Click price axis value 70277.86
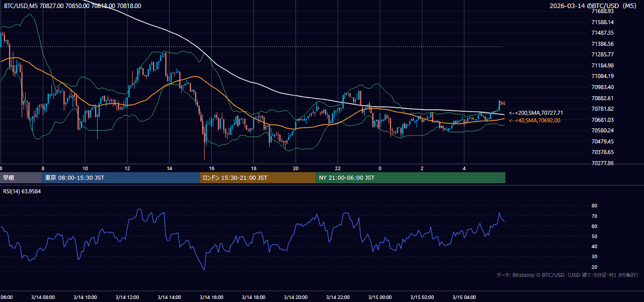 tap(602, 163)
